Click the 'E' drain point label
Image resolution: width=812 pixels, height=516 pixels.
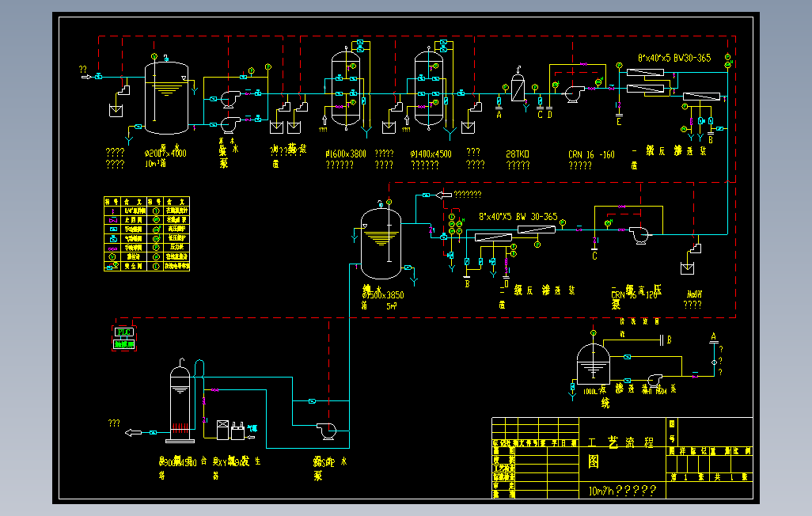pyautogui.click(x=619, y=122)
